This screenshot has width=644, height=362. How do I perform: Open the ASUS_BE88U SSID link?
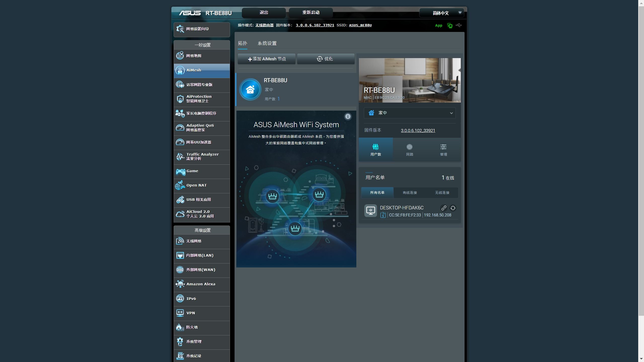(360, 25)
